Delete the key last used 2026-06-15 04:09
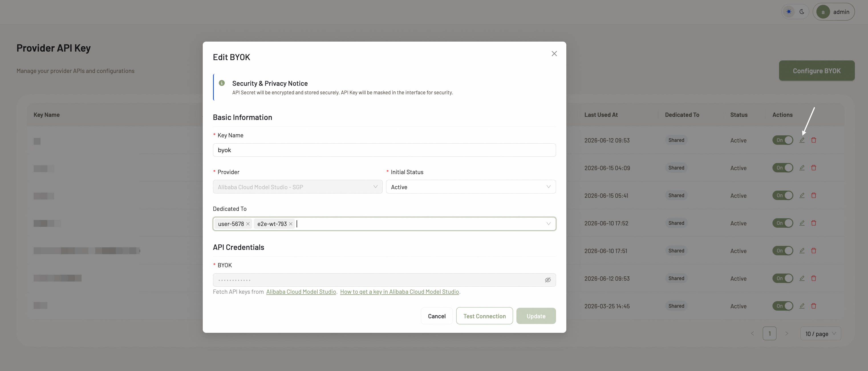This screenshot has width=868, height=371. coord(814,168)
